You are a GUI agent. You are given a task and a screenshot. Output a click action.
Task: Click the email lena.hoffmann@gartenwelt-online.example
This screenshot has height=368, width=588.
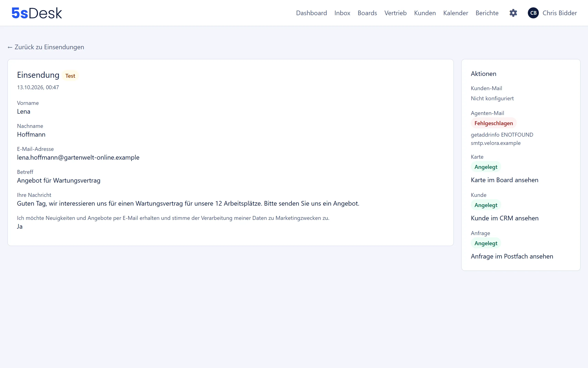(78, 158)
